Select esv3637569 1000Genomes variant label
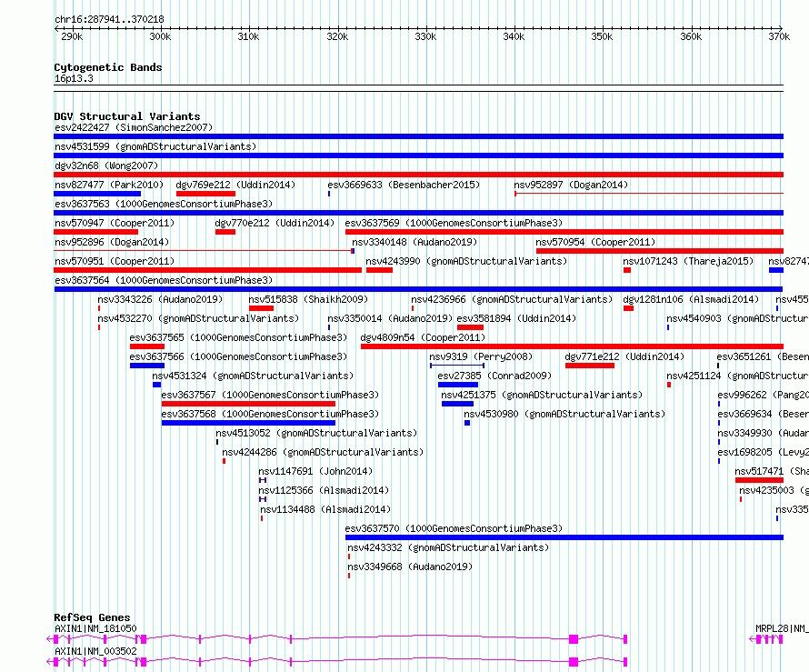 tap(454, 223)
